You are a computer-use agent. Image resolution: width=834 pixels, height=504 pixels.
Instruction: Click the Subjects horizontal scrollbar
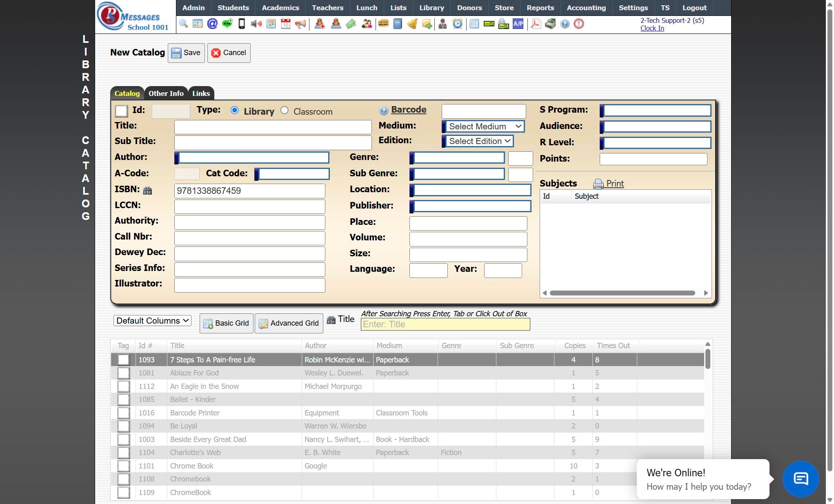(x=622, y=293)
